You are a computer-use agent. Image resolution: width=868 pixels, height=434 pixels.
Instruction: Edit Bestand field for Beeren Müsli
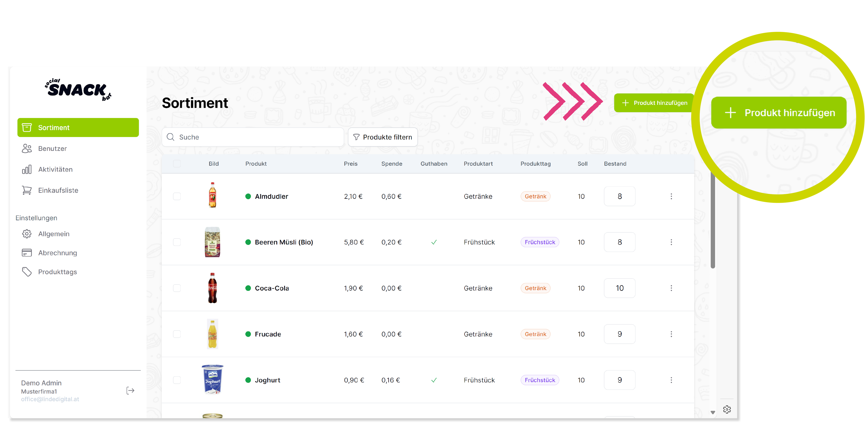coord(619,242)
